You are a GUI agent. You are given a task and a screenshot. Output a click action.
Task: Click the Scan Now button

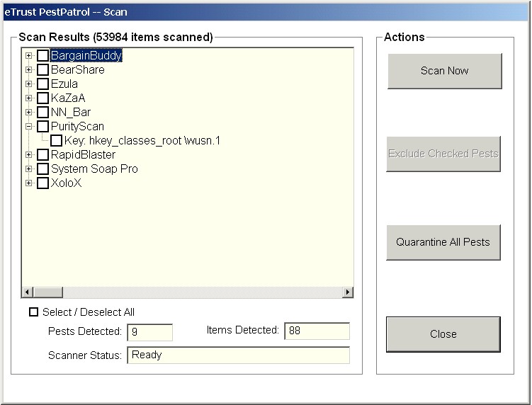pos(444,71)
